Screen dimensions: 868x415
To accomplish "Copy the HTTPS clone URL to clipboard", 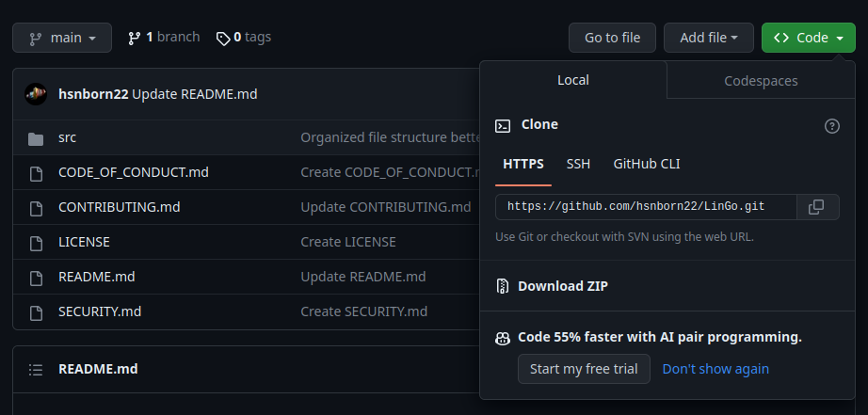I will coord(817,207).
